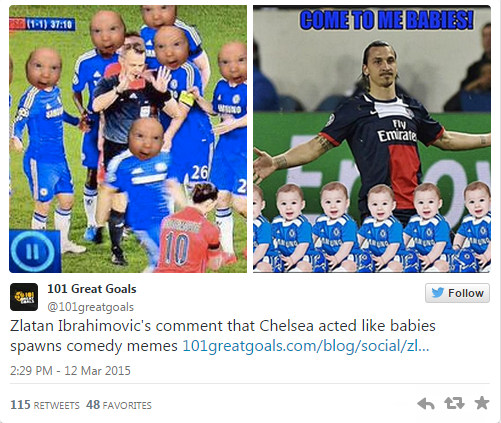View the 48 favorites list
The width and height of the screenshot is (501, 423).
point(119,405)
